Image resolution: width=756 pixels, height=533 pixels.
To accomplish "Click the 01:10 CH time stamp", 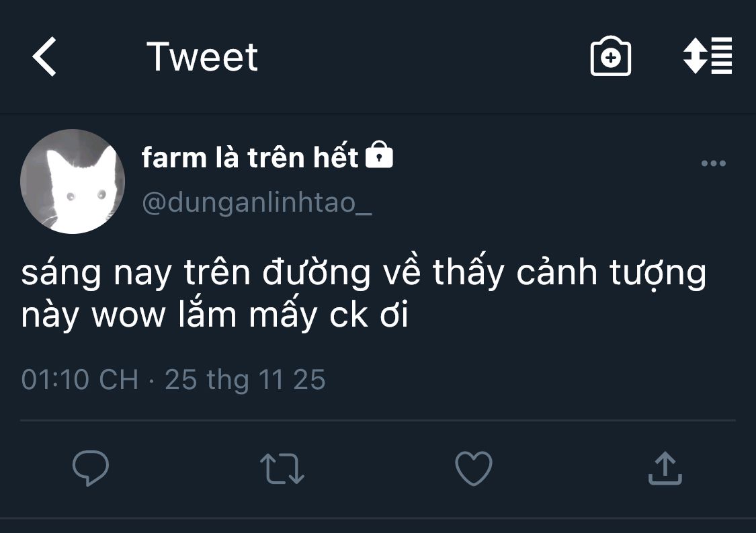I will [79, 380].
